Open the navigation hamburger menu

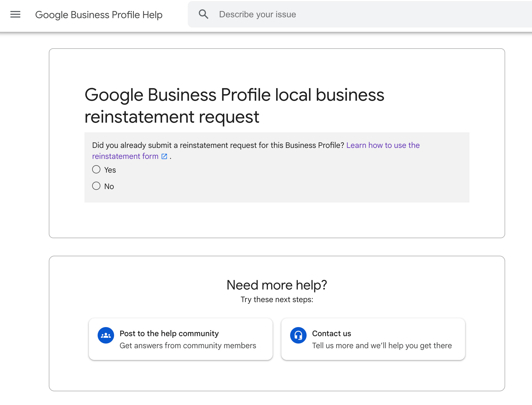tap(15, 14)
